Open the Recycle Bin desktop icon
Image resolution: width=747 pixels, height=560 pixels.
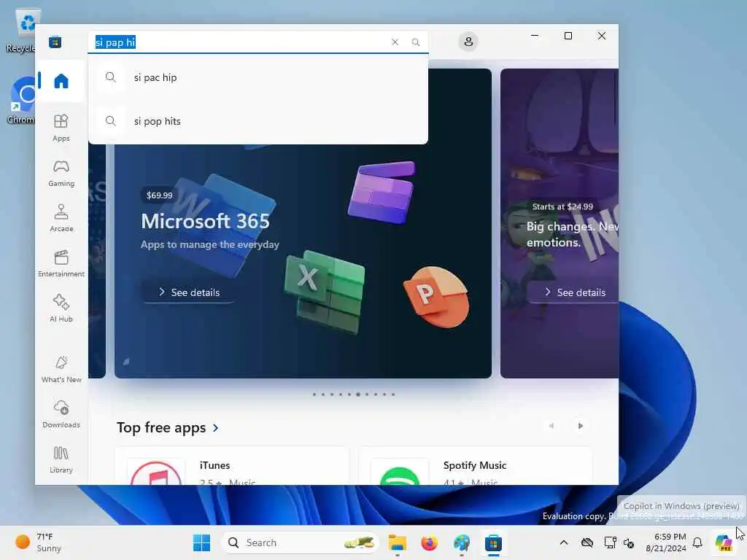[x=20, y=31]
